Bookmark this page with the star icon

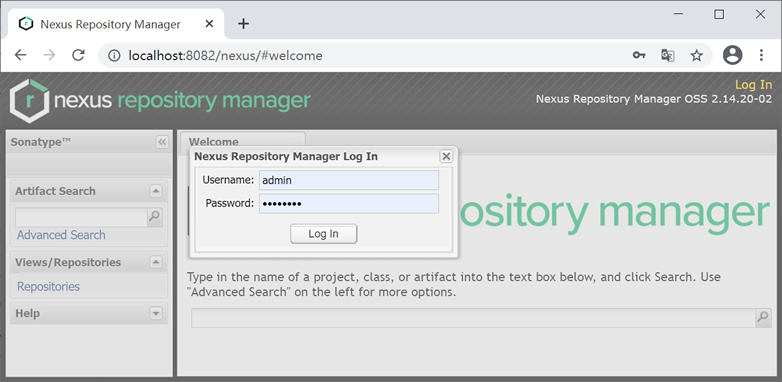coord(697,55)
